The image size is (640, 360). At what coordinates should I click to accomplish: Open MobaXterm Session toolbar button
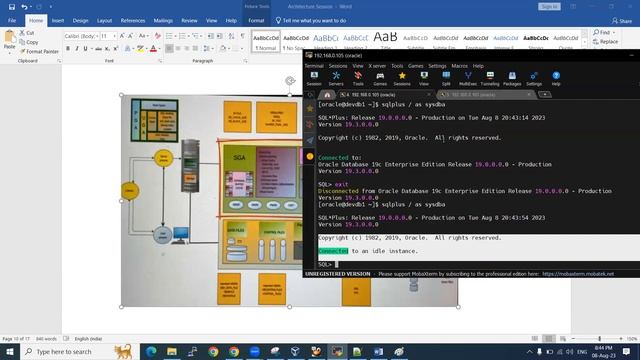pos(314,78)
